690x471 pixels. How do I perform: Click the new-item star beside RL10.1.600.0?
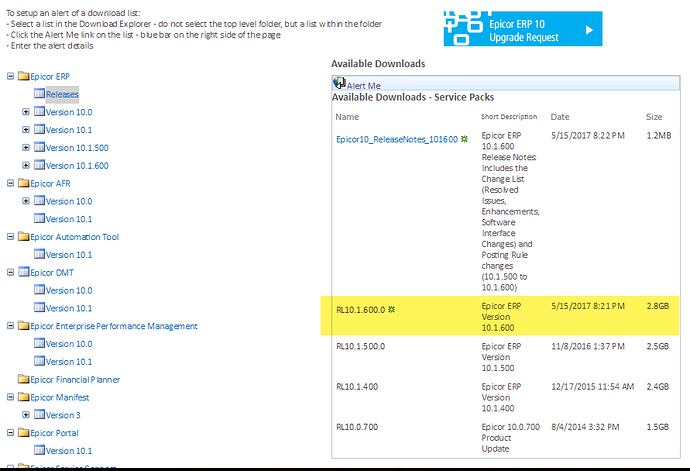coord(391,309)
